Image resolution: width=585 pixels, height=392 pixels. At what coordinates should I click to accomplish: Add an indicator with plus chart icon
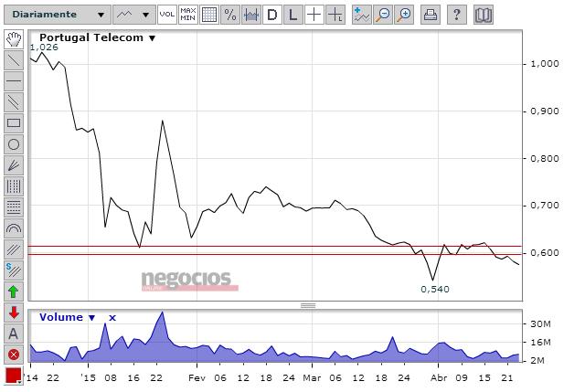click(x=362, y=15)
